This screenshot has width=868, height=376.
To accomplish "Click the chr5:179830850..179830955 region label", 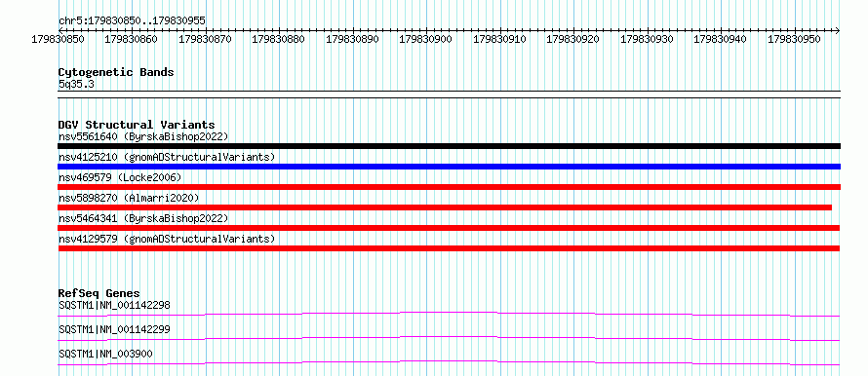I will (x=132, y=21).
